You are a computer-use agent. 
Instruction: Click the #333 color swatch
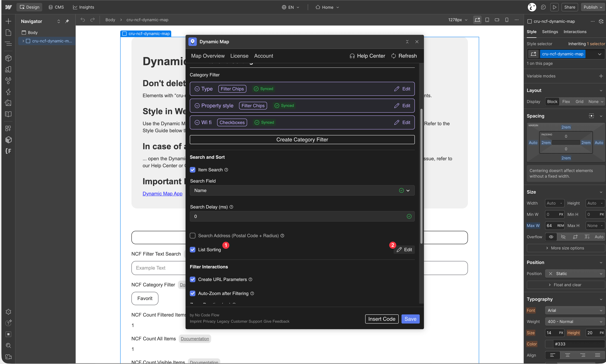point(549,344)
